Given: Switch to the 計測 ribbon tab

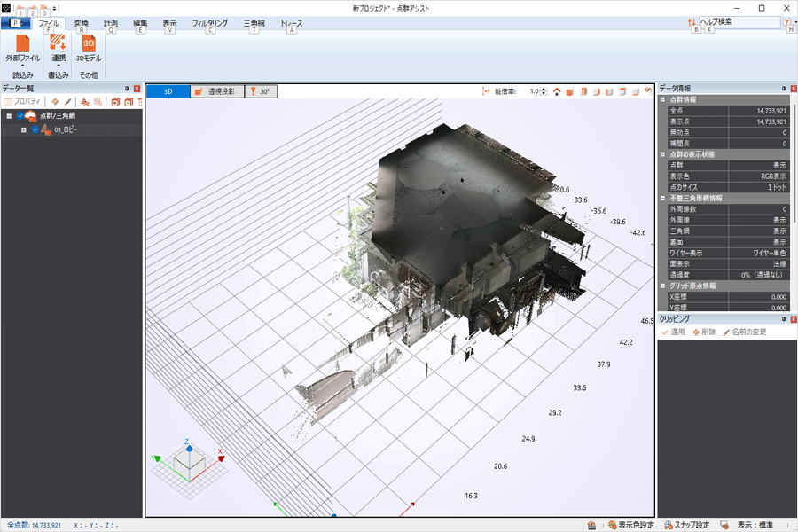Looking at the screenshot, I should pyautogui.click(x=111, y=22).
